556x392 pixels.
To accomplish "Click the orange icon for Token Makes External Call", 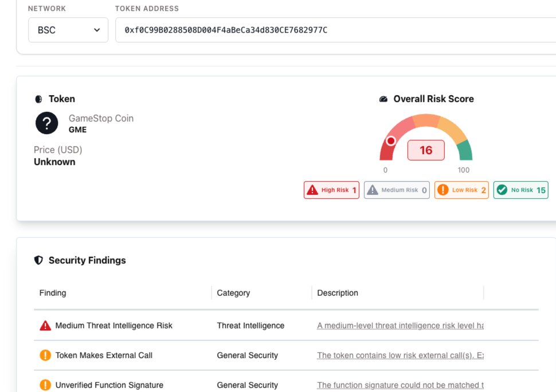I will tap(45, 355).
